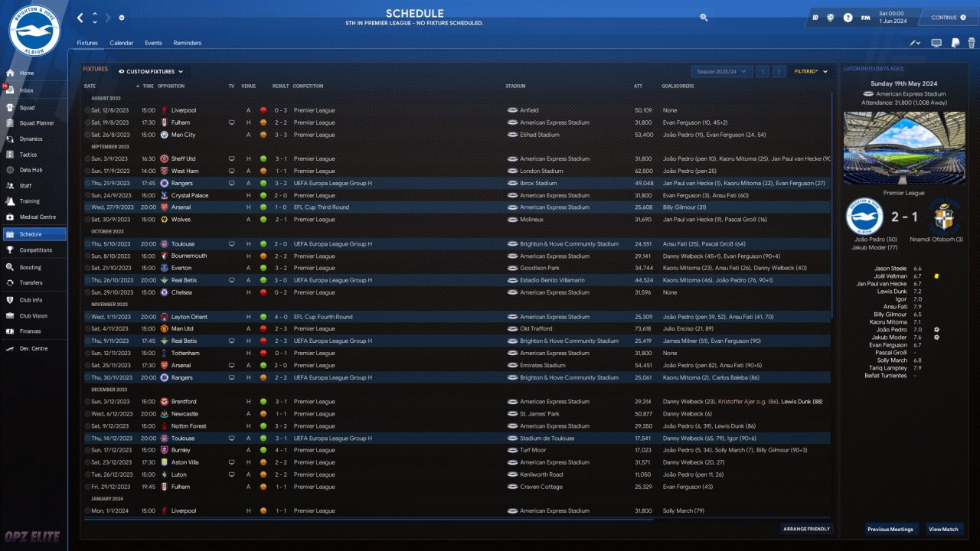
Task: Click the horizontal scrollbar under fixtures
Action: pos(368,520)
